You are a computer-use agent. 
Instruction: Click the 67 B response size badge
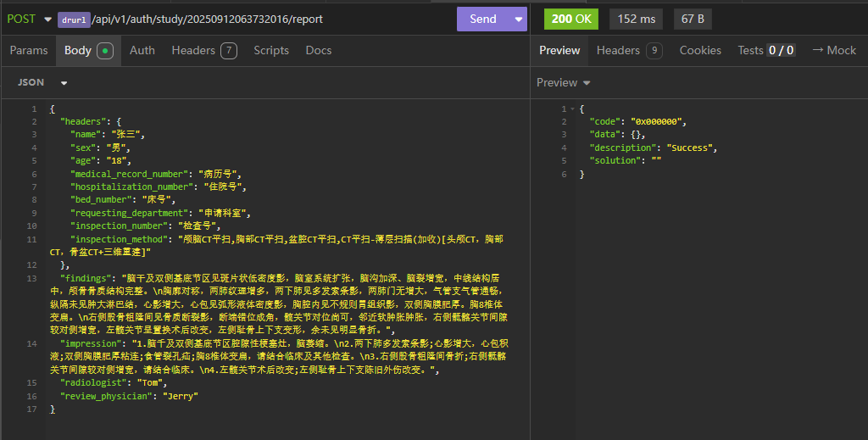[x=693, y=19]
